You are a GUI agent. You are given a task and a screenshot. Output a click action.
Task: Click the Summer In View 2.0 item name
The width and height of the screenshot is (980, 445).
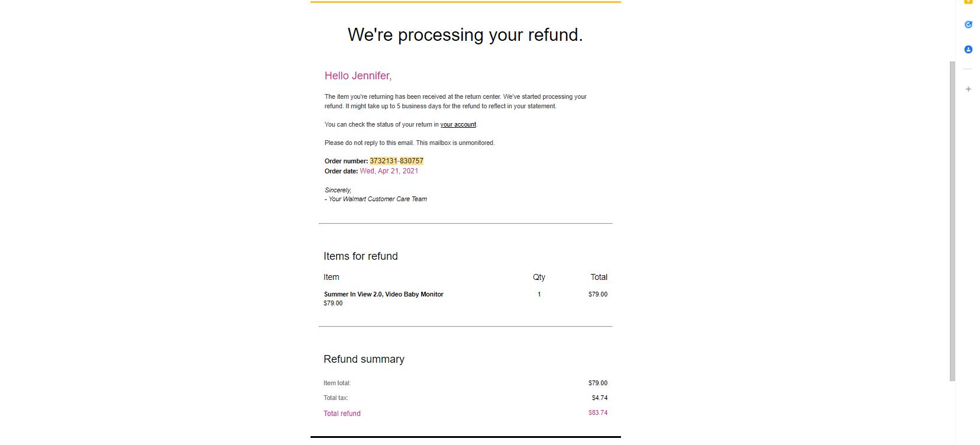tap(383, 294)
